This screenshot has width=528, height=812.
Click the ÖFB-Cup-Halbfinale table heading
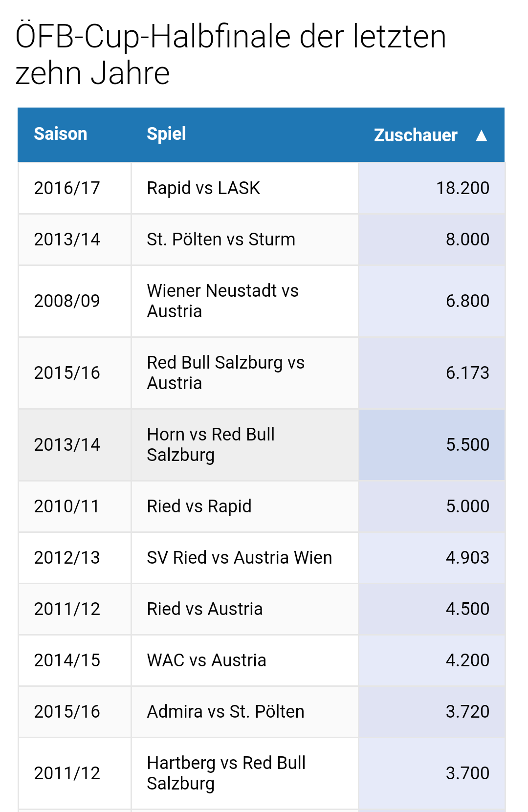point(231,55)
